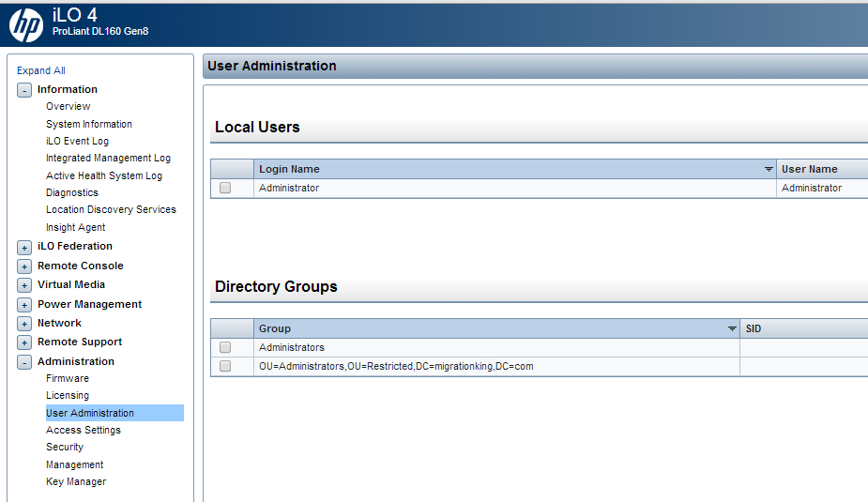Check the Administrators directory group checkbox

pyautogui.click(x=225, y=347)
